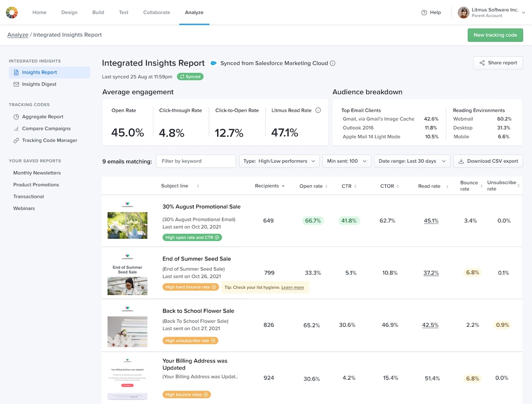Open Transactional saved report
Image resolution: width=532 pixels, height=404 pixels.
pyautogui.click(x=28, y=196)
